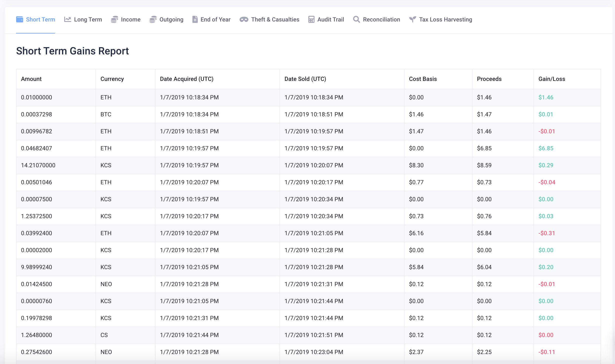This screenshot has height=364, width=615.
Task: Click loss value -$0.31
Action: [x=547, y=233]
